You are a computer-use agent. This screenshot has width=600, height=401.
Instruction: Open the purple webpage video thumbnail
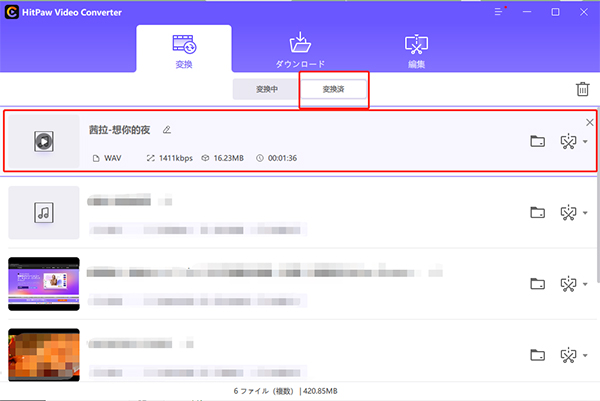click(x=44, y=284)
